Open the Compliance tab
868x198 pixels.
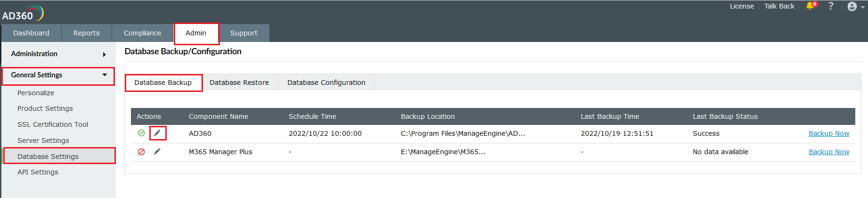click(142, 33)
